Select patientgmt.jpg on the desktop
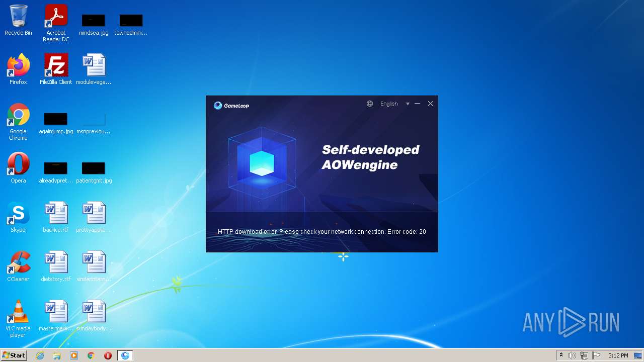The height and width of the screenshot is (362, 644). (x=94, y=172)
